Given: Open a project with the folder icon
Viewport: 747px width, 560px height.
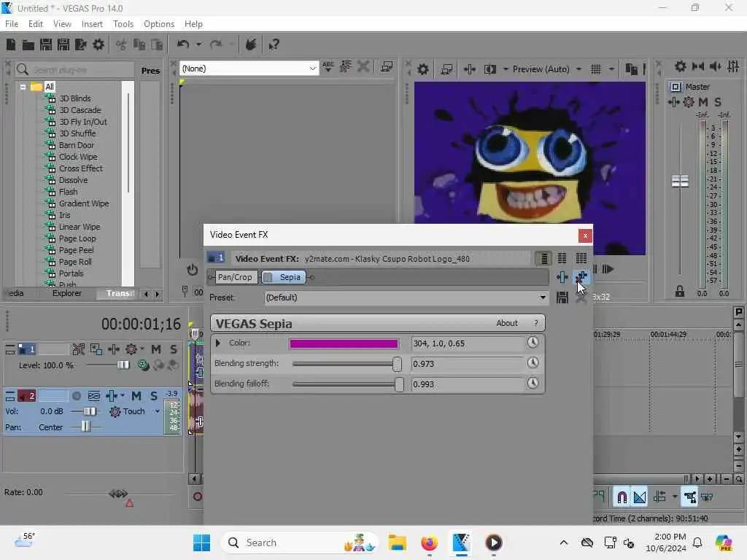Looking at the screenshot, I should click(x=28, y=44).
